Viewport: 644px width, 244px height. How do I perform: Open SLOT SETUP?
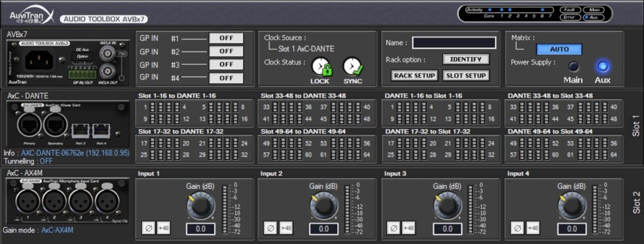pos(466,75)
